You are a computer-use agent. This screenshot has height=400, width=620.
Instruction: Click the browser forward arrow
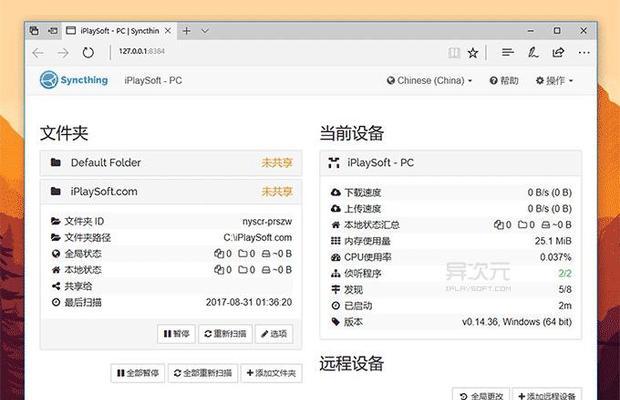63,53
